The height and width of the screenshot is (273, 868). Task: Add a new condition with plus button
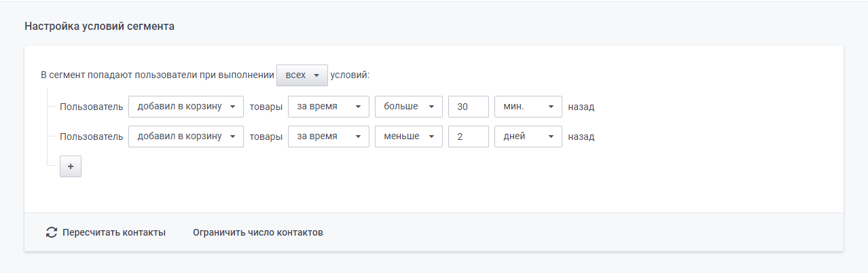[x=71, y=166]
